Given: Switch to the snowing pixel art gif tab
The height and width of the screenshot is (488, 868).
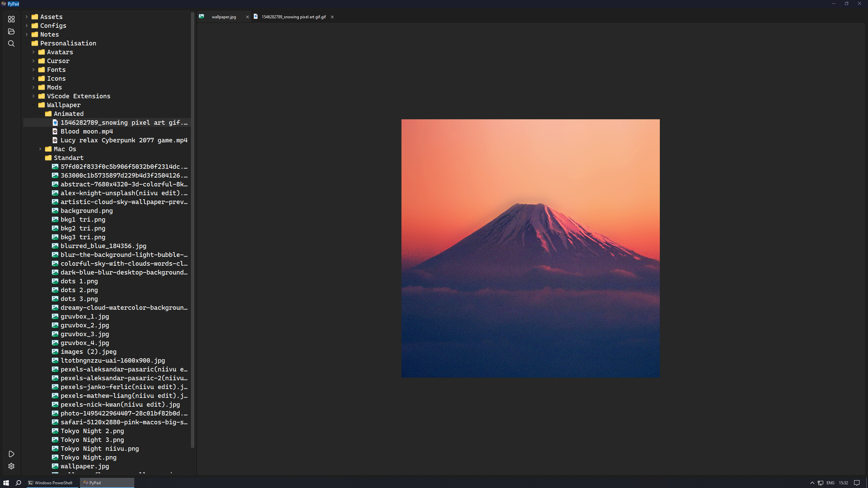Looking at the screenshot, I should tap(293, 17).
